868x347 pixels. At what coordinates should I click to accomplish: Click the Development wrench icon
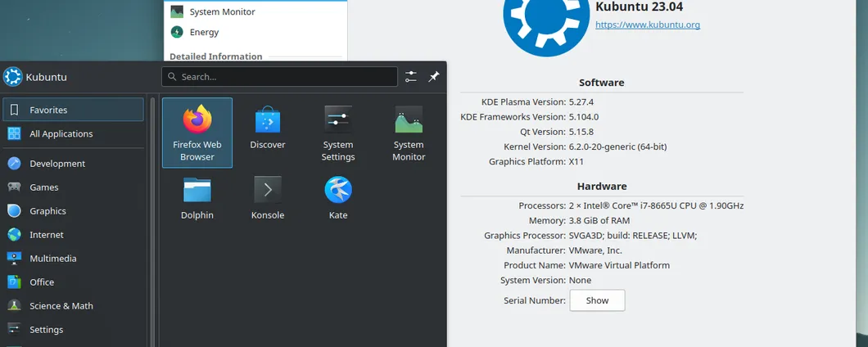[x=15, y=163]
